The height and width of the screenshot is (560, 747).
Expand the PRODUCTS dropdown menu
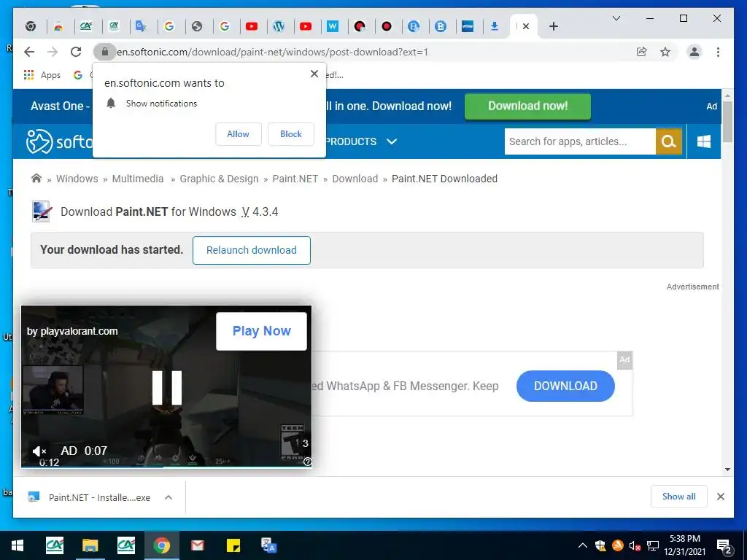(361, 141)
